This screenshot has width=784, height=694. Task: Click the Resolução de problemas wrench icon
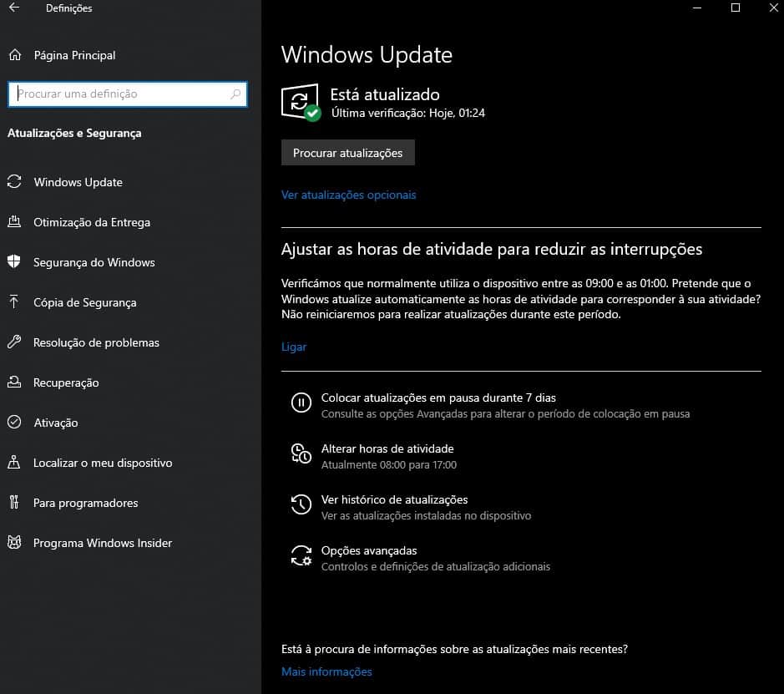pos(14,342)
